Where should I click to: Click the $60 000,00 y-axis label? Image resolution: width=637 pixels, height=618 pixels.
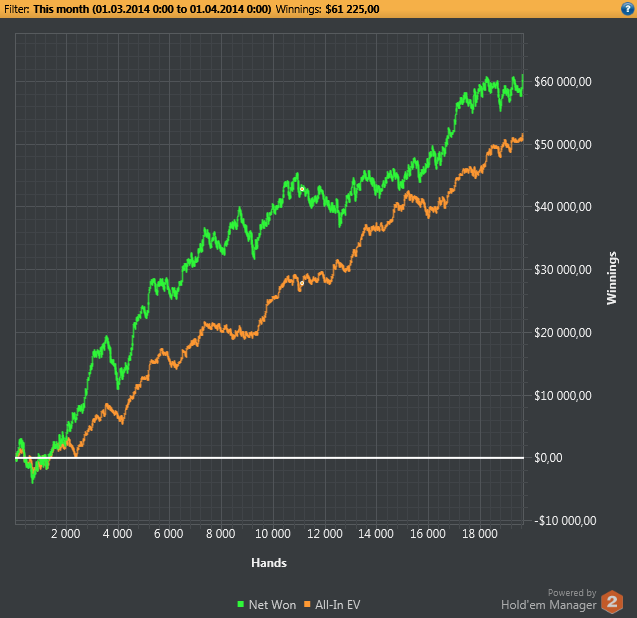tap(563, 82)
